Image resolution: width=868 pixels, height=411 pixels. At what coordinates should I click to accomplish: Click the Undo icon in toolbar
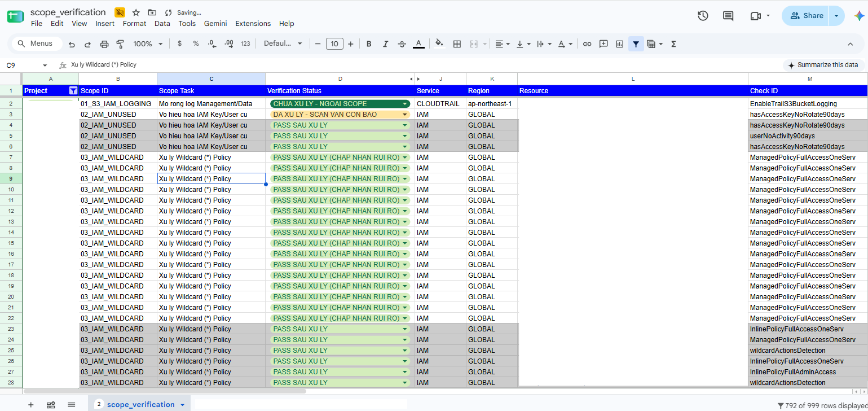pos(72,44)
